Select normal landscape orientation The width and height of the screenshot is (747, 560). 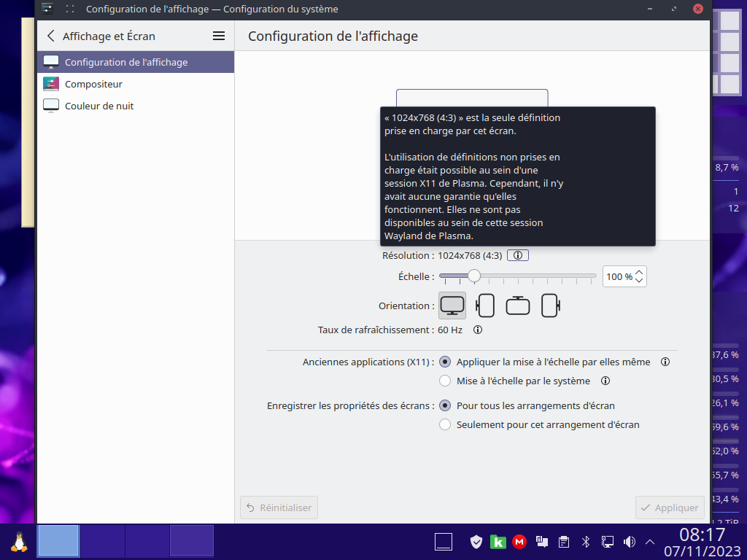tap(452, 306)
